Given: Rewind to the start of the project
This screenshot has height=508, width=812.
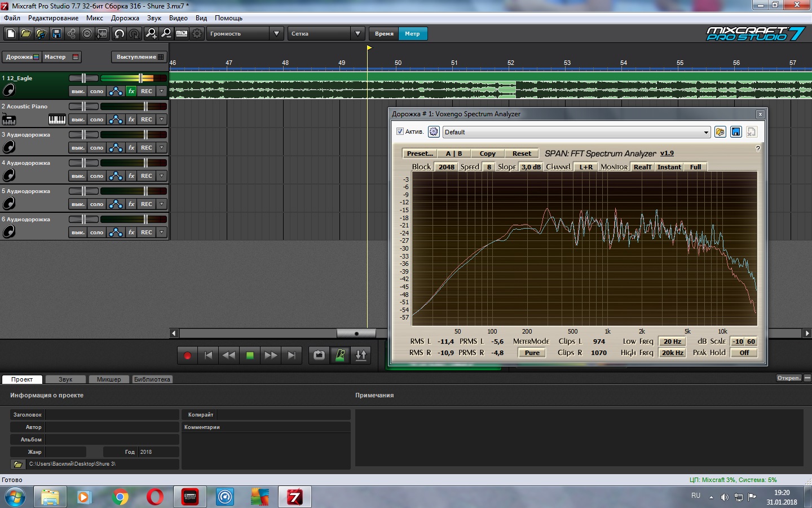Looking at the screenshot, I should 208,355.
